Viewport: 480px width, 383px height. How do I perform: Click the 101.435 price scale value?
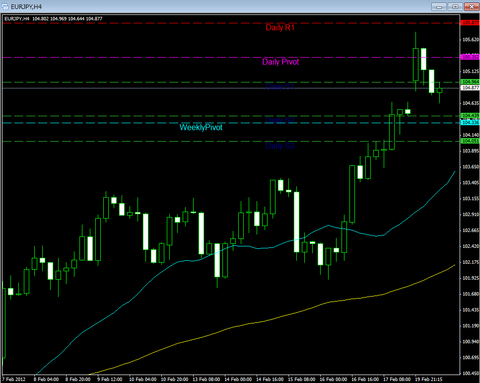pos(470,310)
